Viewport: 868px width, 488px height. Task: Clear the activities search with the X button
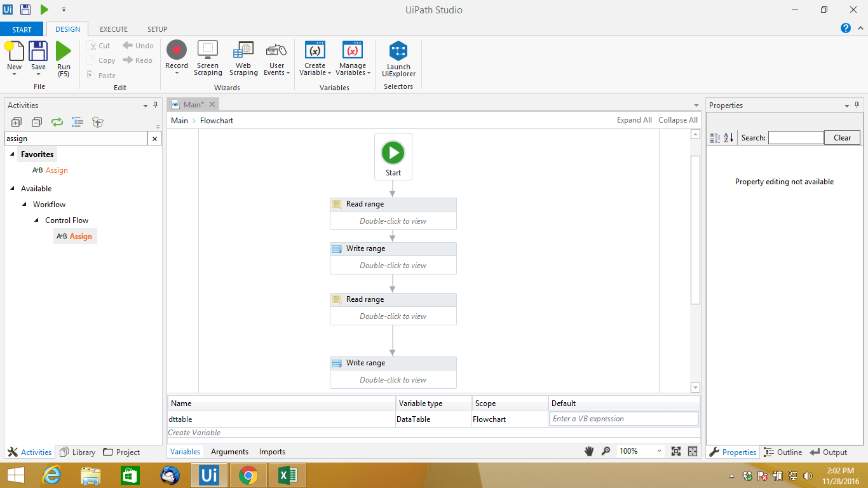pyautogui.click(x=154, y=139)
